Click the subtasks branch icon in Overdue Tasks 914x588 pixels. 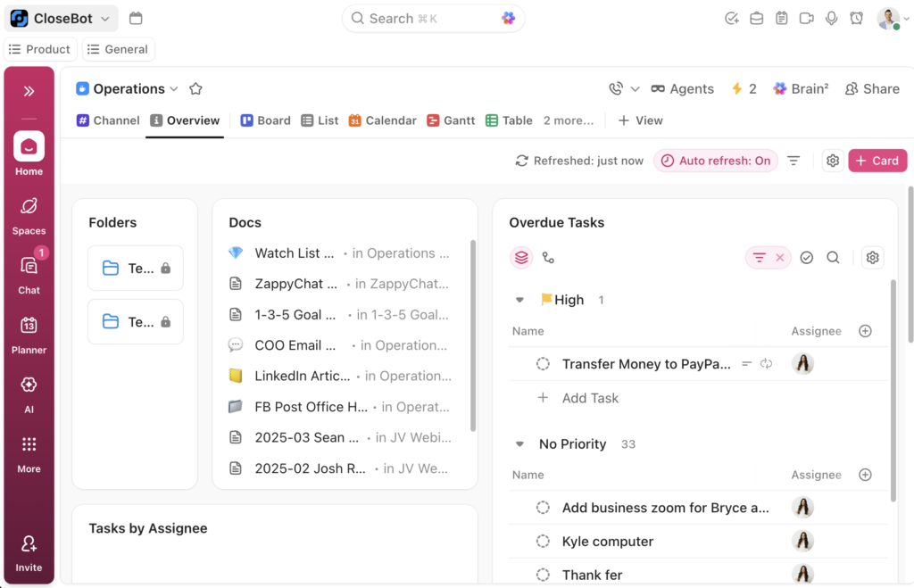coord(548,258)
